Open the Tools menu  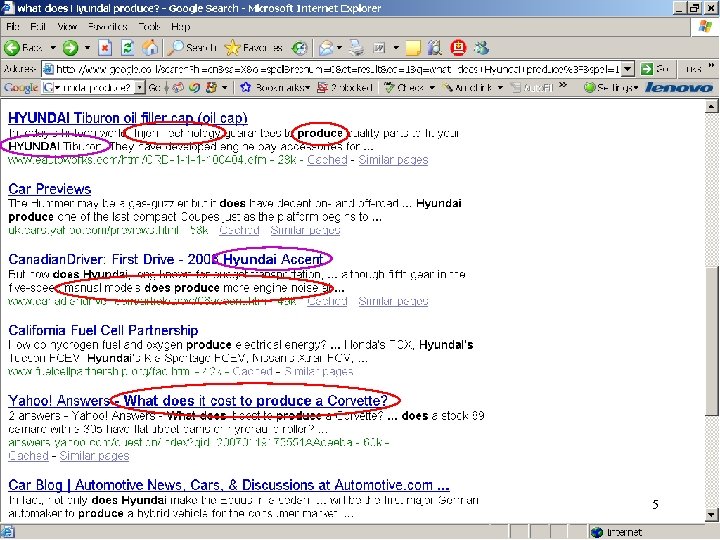[x=149, y=27]
